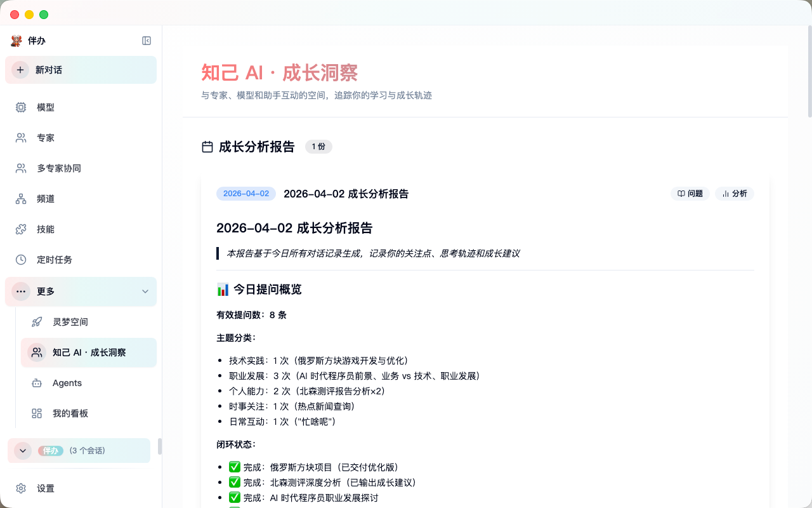Open the 分析 view for the report
Viewport: 812px width, 508px height.
[x=734, y=194]
